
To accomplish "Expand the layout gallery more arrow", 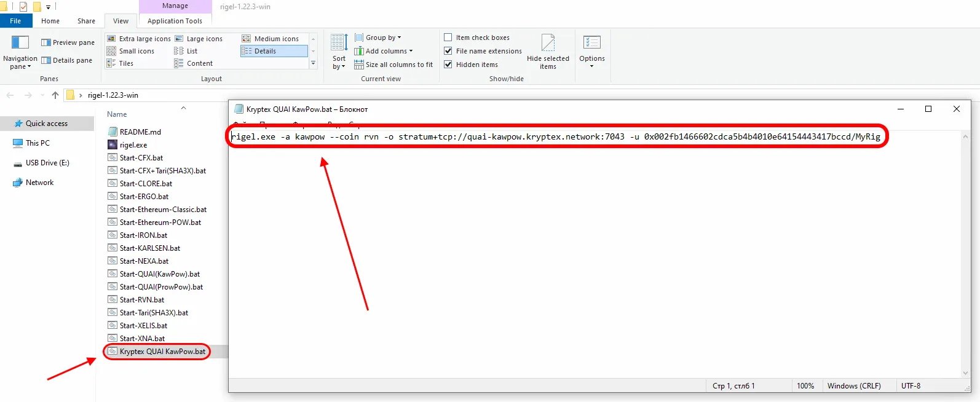I will click(x=313, y=63).
